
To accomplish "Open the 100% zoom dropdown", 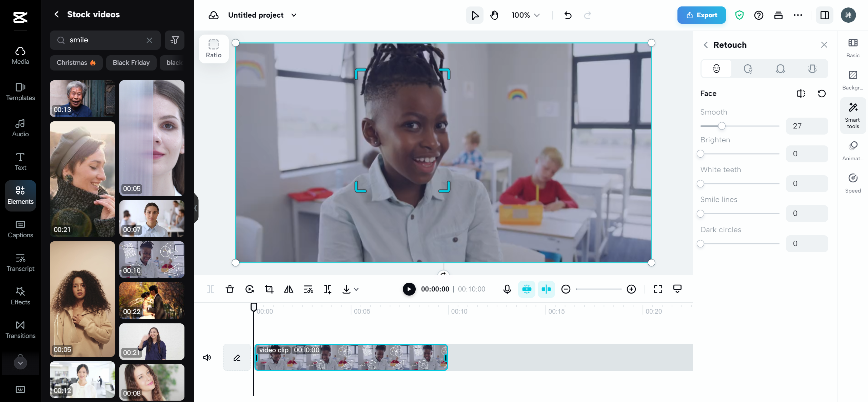I will click(526, 15).
